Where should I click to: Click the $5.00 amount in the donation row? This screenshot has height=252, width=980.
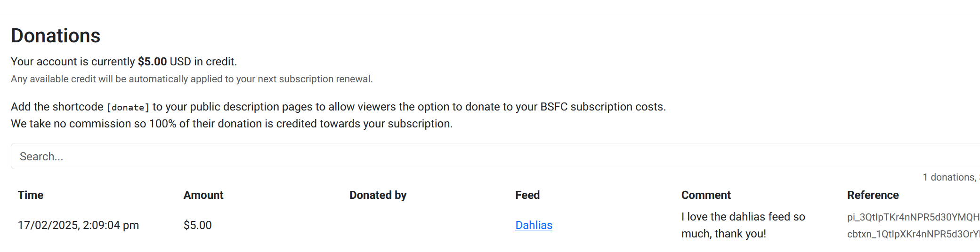[197, 225]
